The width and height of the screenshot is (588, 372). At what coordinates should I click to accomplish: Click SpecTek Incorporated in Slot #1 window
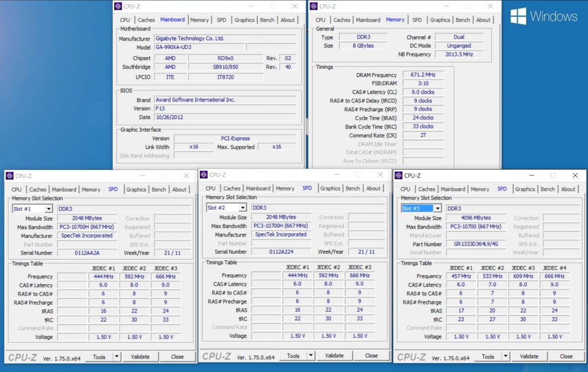[x=87, y=236]
